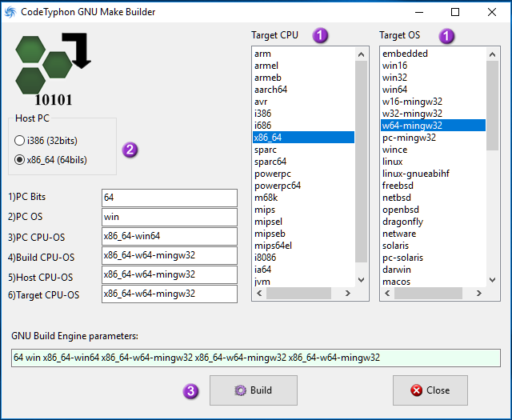Click Target OS horizontal scroll-left arrow
Viewport: 512px width, 420px height.
click(387, 294)
